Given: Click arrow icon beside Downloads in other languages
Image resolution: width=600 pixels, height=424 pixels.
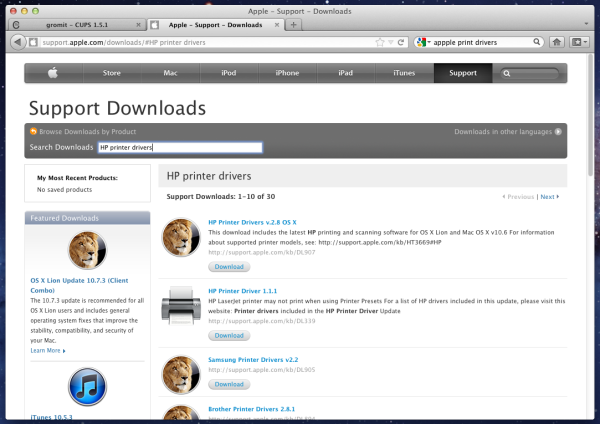Looking at the screenshot, I should tap(558, 132).
